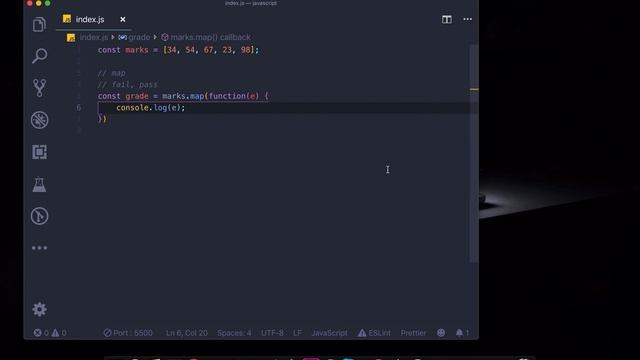Open the Debug view with bug icon
640x360 pixels.
click(x=39, y=120)
